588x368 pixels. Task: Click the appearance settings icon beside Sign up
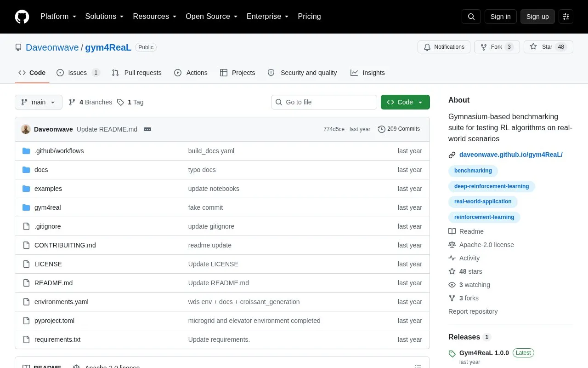point(566,17)
